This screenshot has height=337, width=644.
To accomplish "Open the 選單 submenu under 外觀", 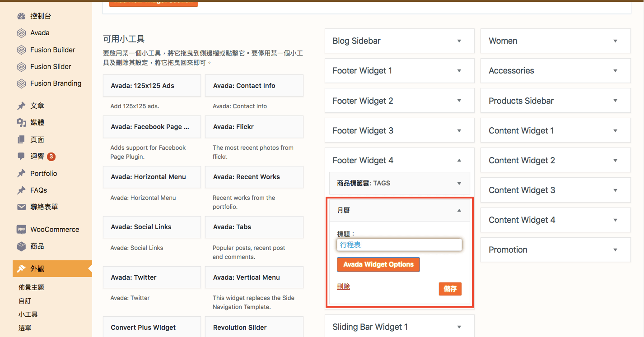I will tap(25, 328).
